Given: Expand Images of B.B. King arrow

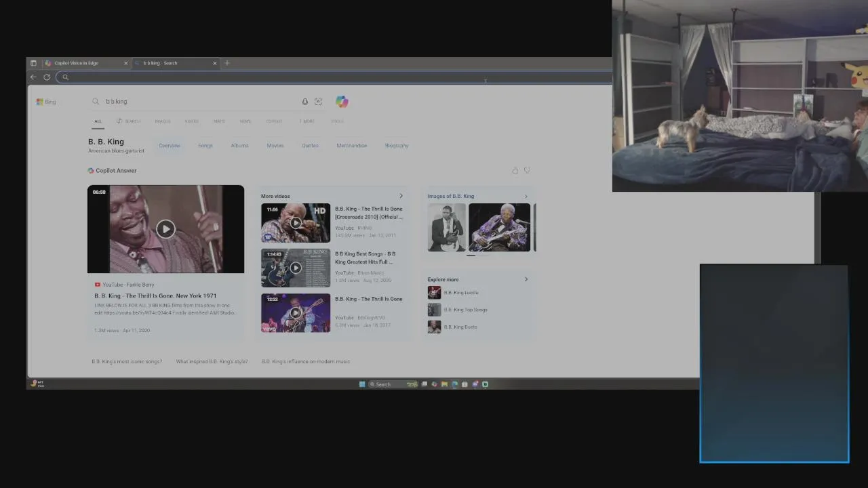Looking at the screenshot, I should point(526,197).
